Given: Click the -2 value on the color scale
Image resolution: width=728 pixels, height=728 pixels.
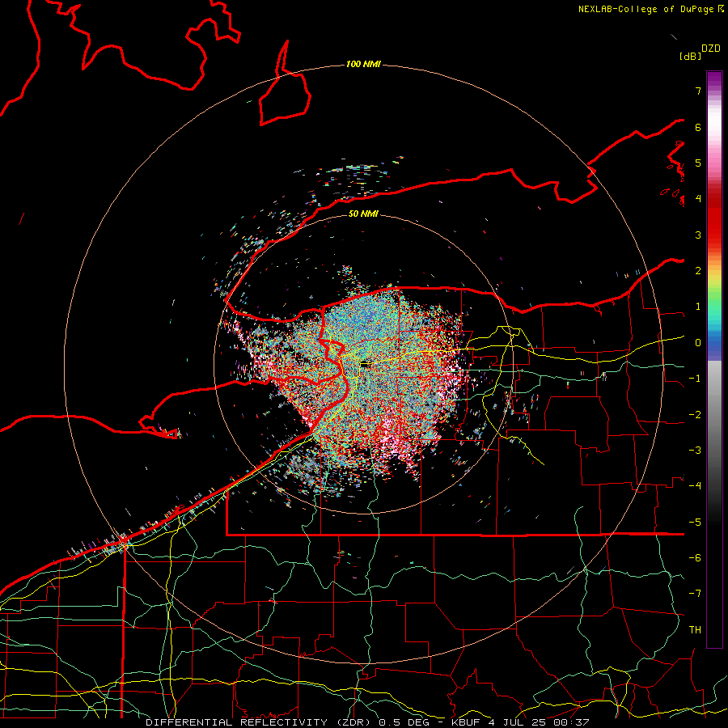Looking at the screenshot, I should pos(695,415).
